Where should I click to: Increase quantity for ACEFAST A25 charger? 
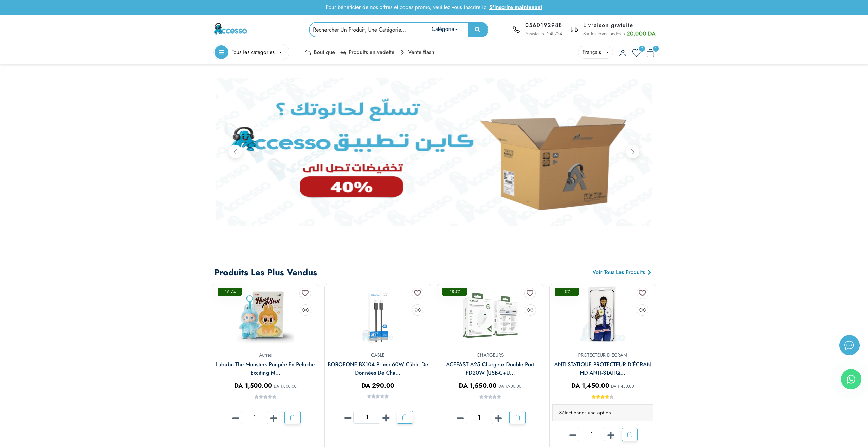[498, 418]
